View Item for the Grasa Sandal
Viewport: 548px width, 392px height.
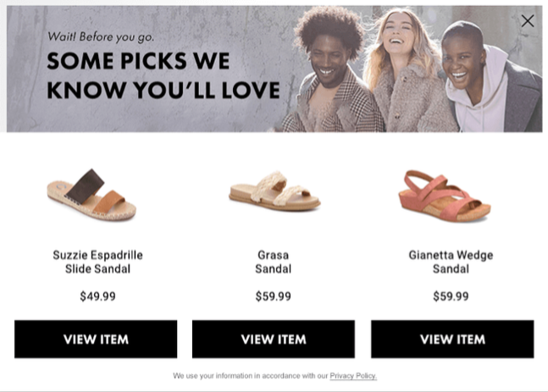tap(274, 339)
